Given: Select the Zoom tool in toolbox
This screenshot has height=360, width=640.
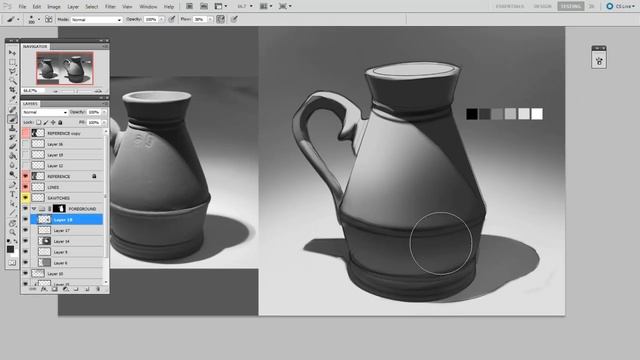Looking at the screenshot, I should [x=12, y=232].
